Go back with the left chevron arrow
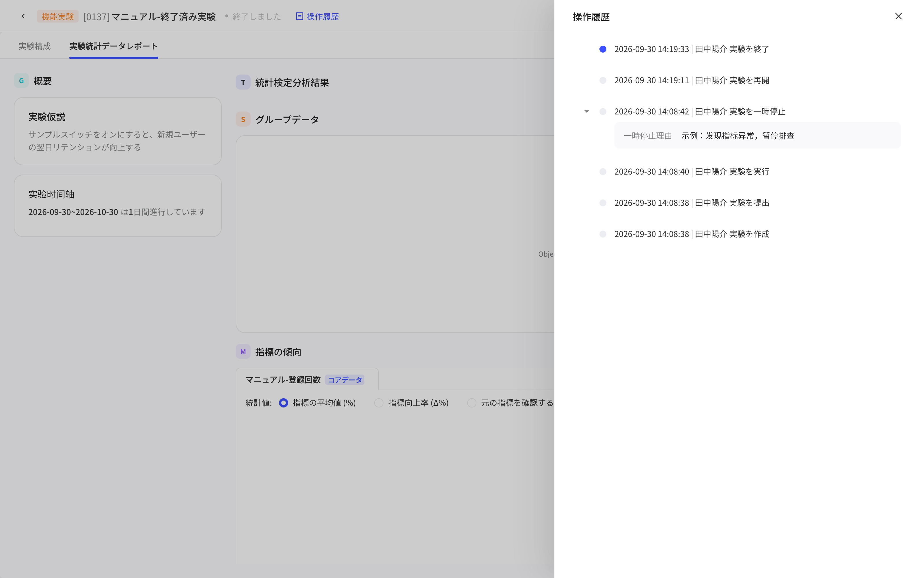The height and width of the screenshot is (578, 924). tap(23, 16)
